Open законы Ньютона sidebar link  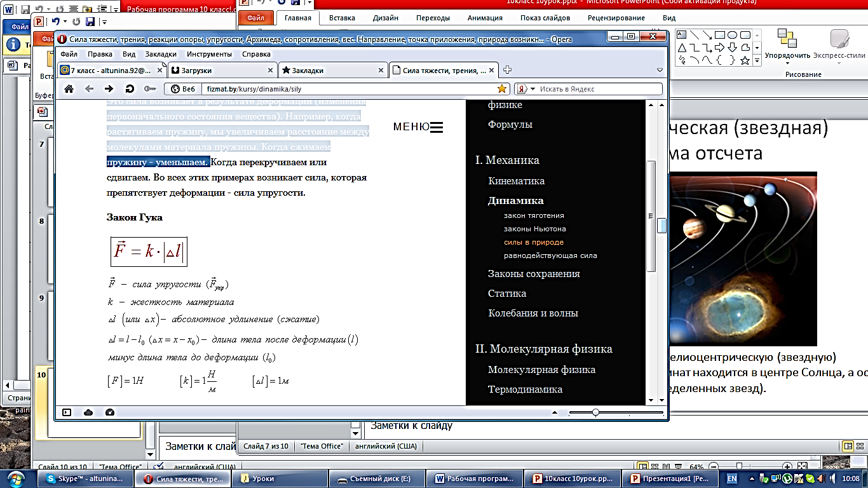[x=534, y=229]
